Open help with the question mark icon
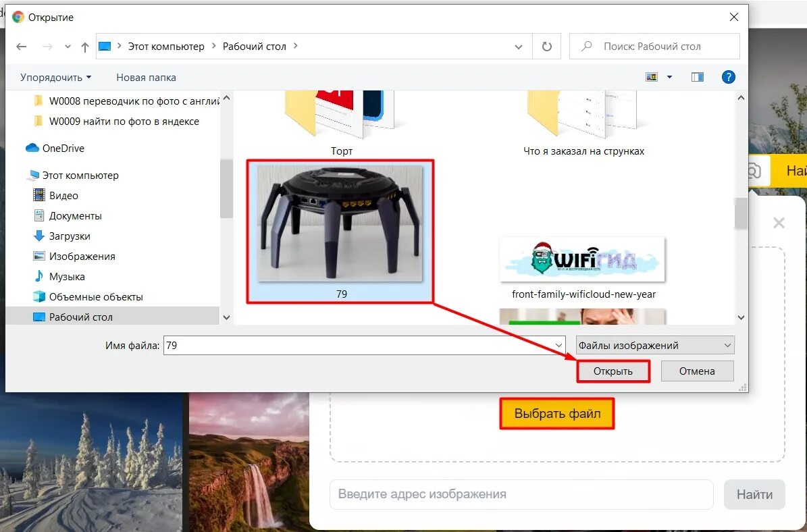Viewport: 807px width, 532px height. [x=728, y=77]
